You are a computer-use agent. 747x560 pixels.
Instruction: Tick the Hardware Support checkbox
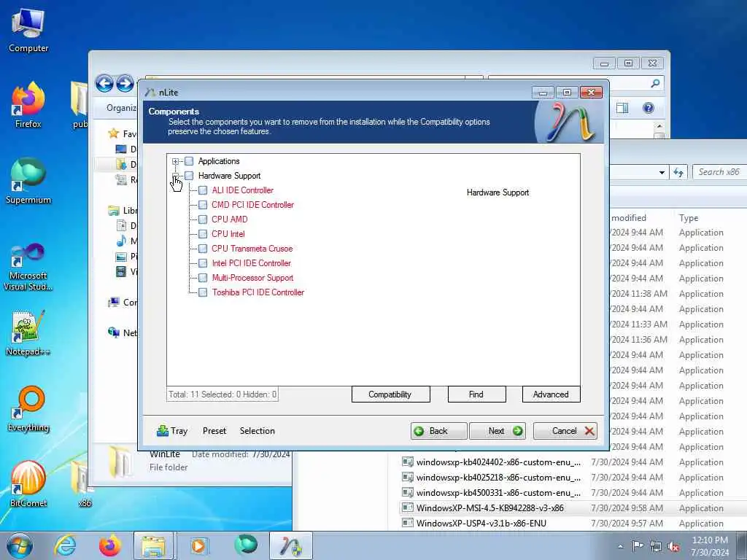coord(189,176)
